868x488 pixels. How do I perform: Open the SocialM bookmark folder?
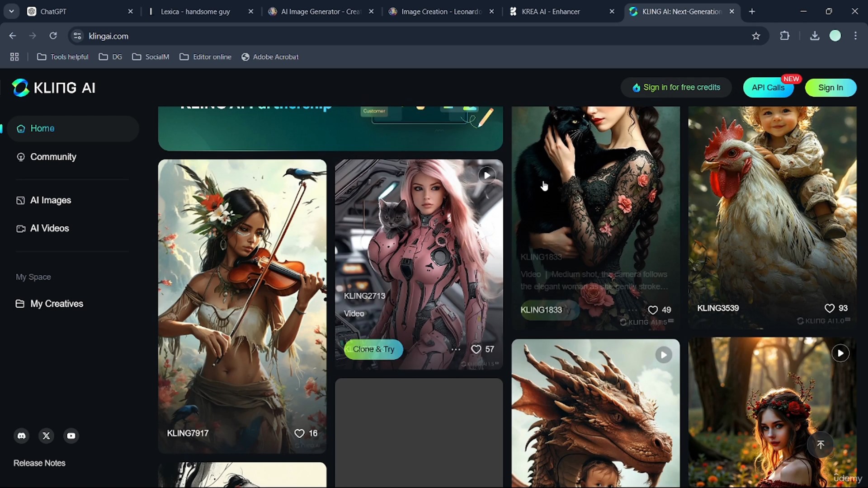tap(151, 57)
